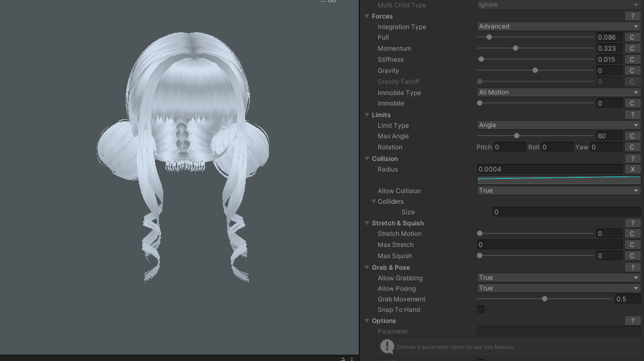The width and height of the screenshot is (644, 361).
Task: Click the C curve button for Pull
Action: [632, 37]
